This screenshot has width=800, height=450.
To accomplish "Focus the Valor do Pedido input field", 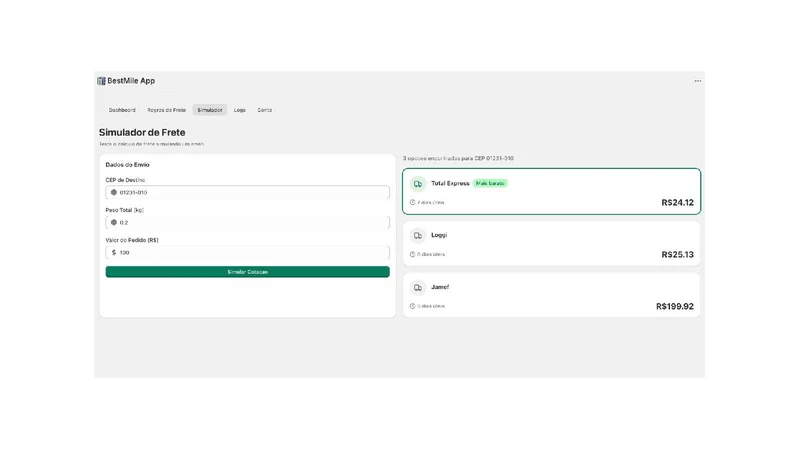I will [x=247, y=253].
